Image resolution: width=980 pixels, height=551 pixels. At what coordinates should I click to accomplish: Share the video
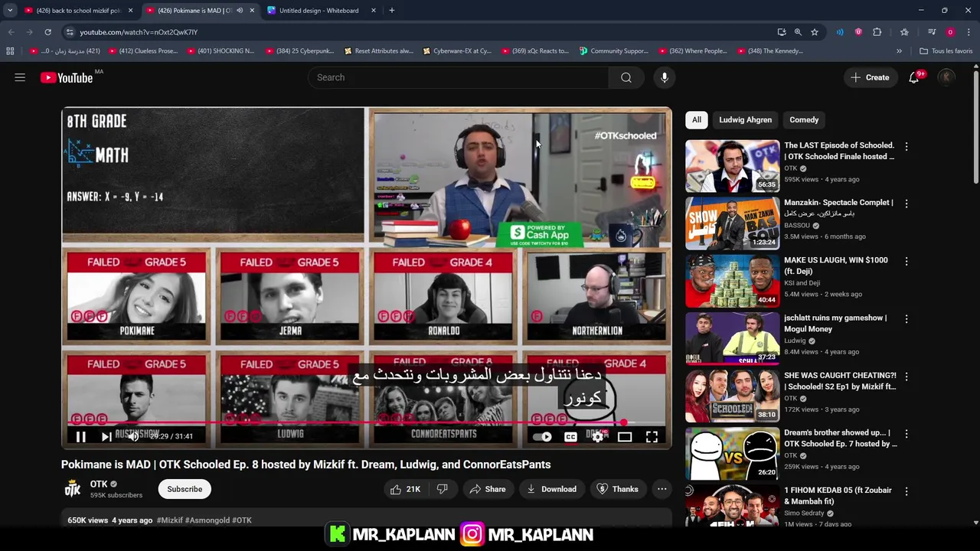(x=488, y=489)
